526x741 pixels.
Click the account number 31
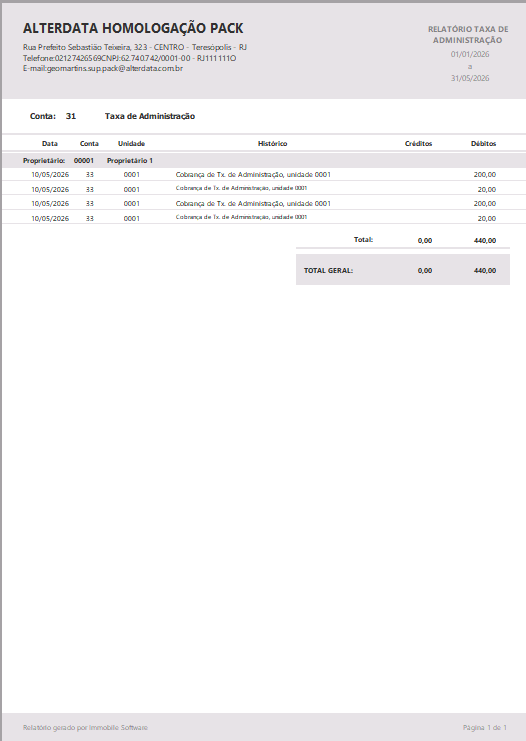[x=71, y=116]
